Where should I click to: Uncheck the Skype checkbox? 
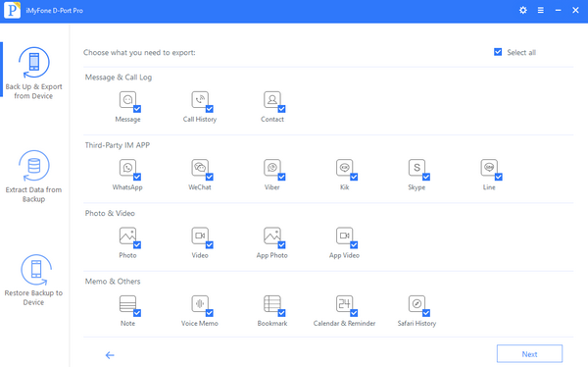(x=426, y=177)
